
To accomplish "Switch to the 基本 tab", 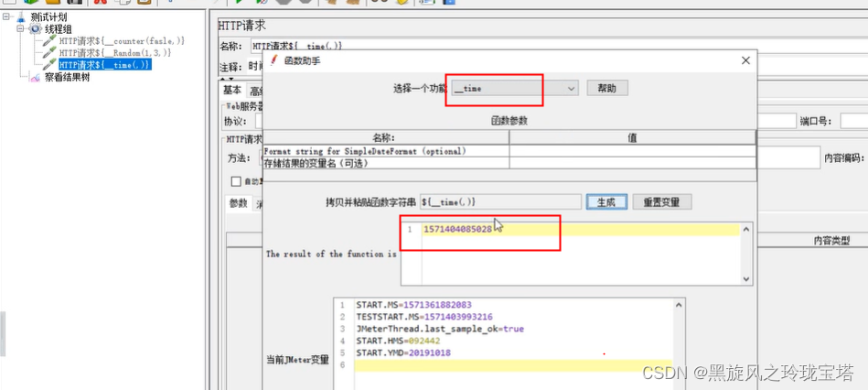I will click(x=232, y=91).
